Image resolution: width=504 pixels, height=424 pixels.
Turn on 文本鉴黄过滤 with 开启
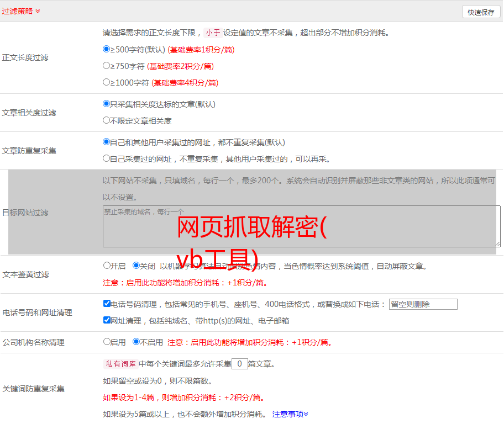pos(107,266)
